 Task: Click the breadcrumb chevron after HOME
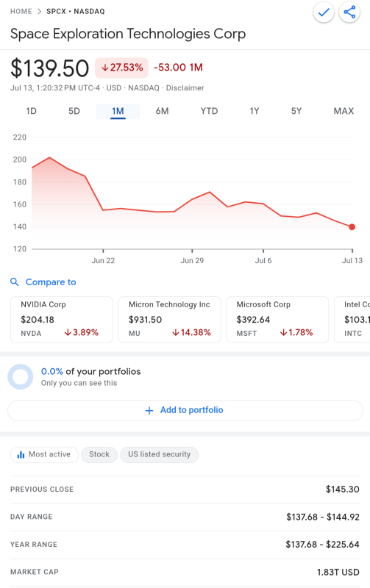click(x=40, y=12)
